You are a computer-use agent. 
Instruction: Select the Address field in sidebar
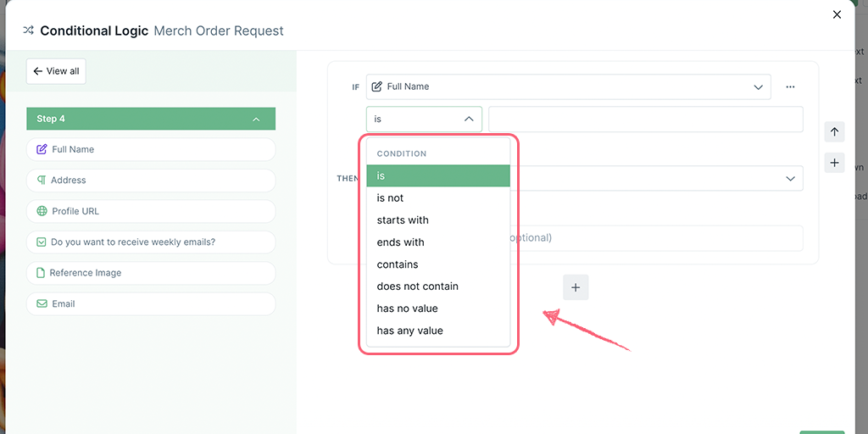[151, 181]
